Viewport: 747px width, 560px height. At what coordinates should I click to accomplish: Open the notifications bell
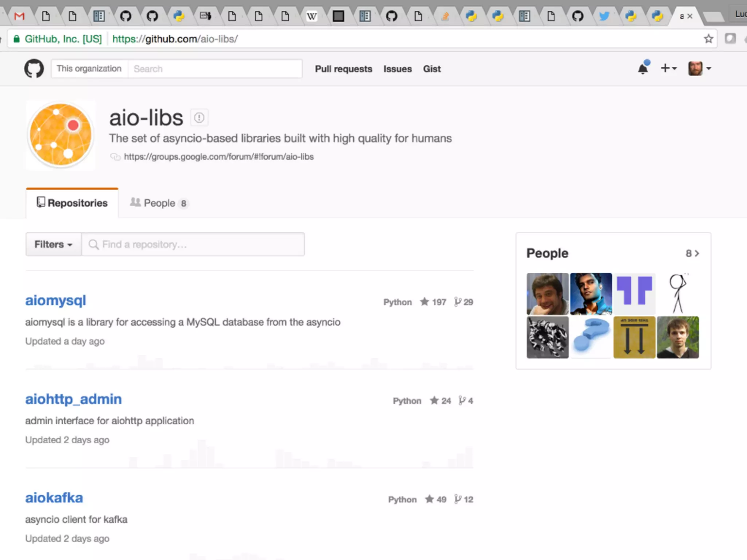tap(643, 69)
